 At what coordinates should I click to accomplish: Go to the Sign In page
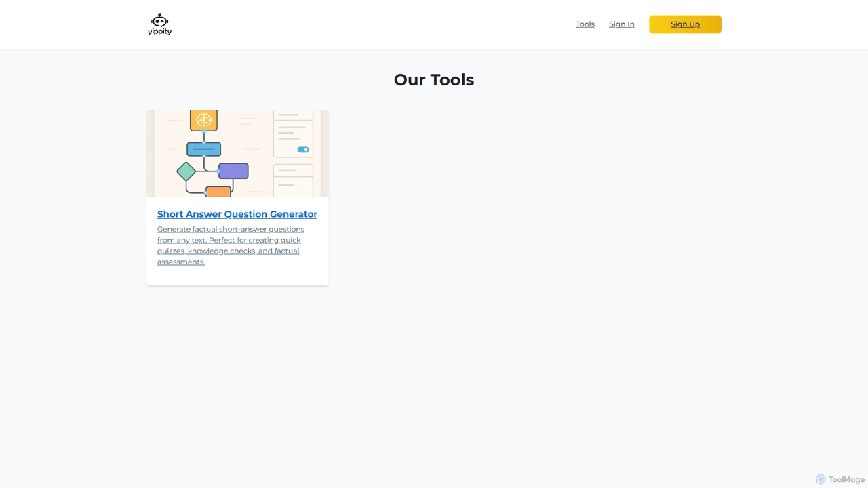622,24
